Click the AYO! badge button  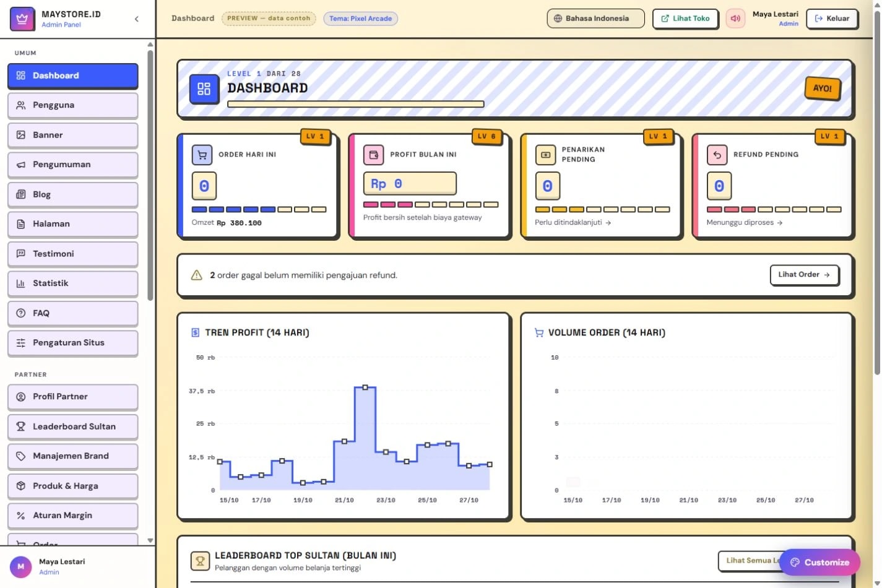(x=823, y=89)
